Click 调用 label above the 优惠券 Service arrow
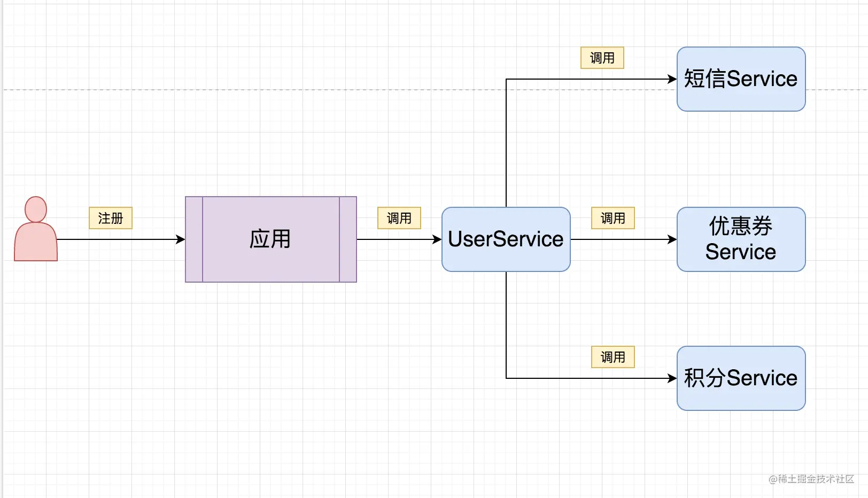The image size is (868, 498). [613, 218]
